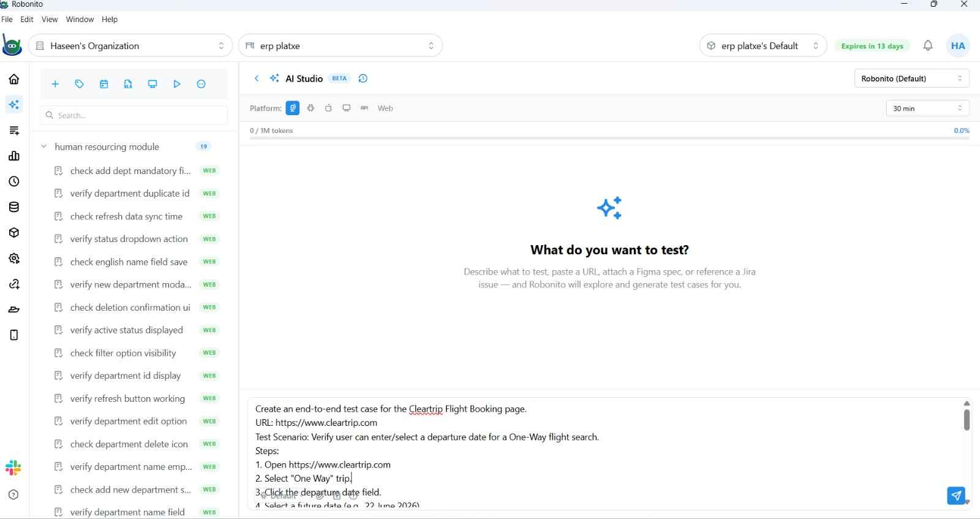The image size is (980, 519).
Task: Click the BETA badge
Action: (339, 78)
